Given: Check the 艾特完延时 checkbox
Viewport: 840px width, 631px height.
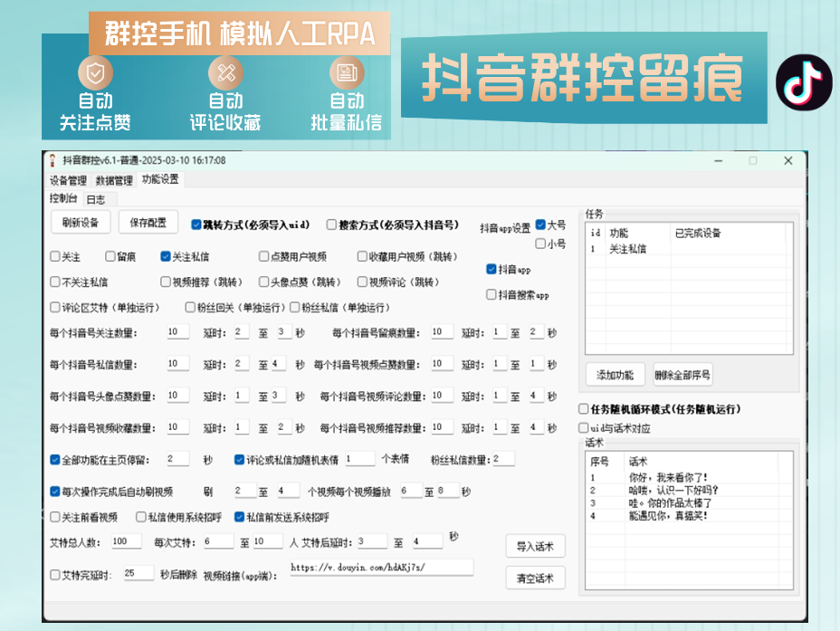Looking at the screenshot, I should (54, 575).
